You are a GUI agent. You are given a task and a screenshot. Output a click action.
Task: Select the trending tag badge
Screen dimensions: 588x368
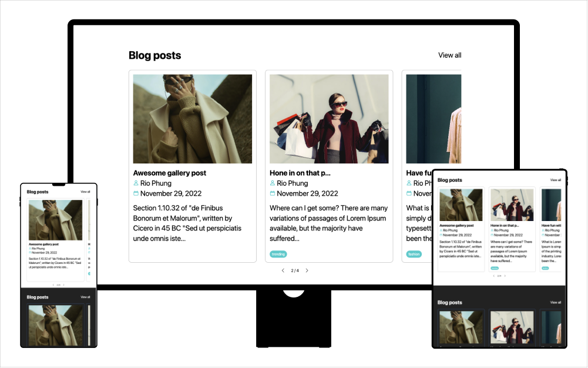pos(278,254)
